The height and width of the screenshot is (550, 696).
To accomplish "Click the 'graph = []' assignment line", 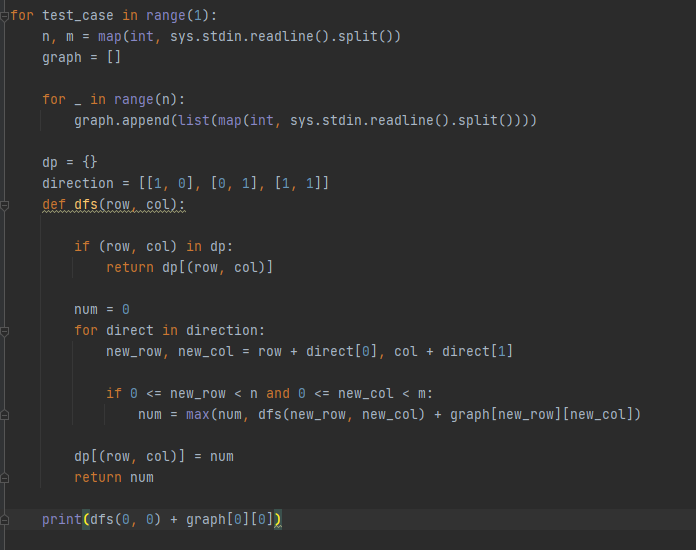I will pyautogui.click(x=81, y=58).
